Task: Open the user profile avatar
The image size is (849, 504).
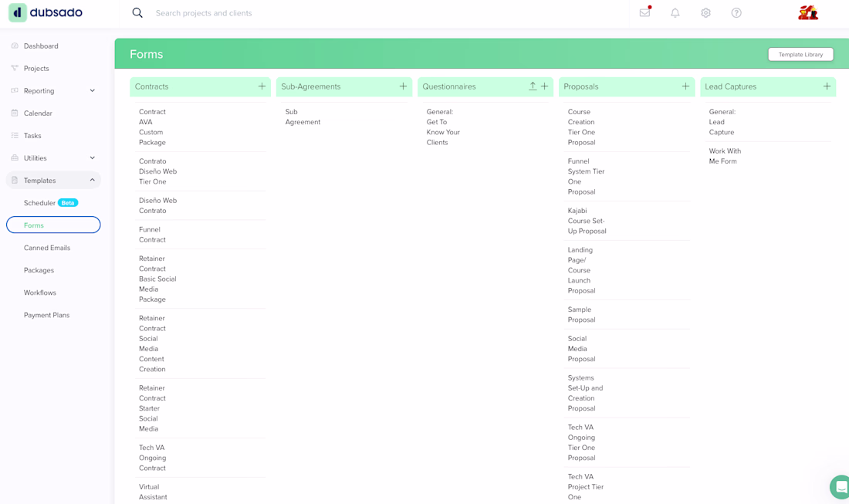Action: click(808, 12)
